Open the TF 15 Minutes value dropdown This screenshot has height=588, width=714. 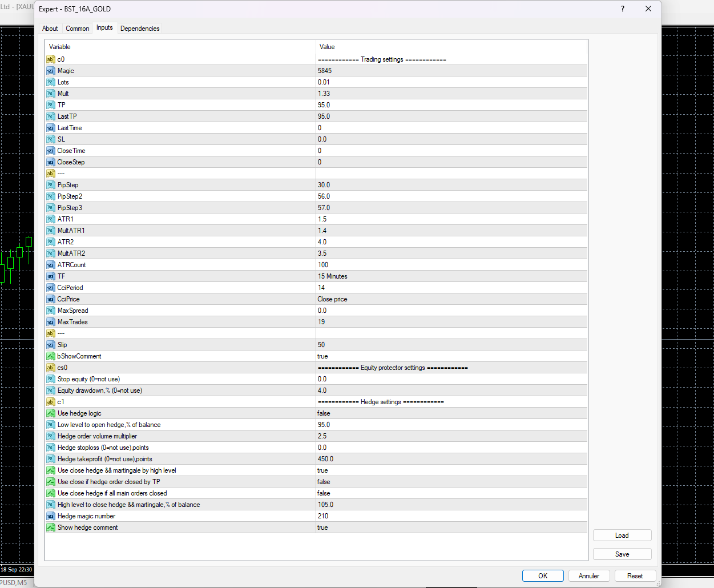tap(333, 276)
